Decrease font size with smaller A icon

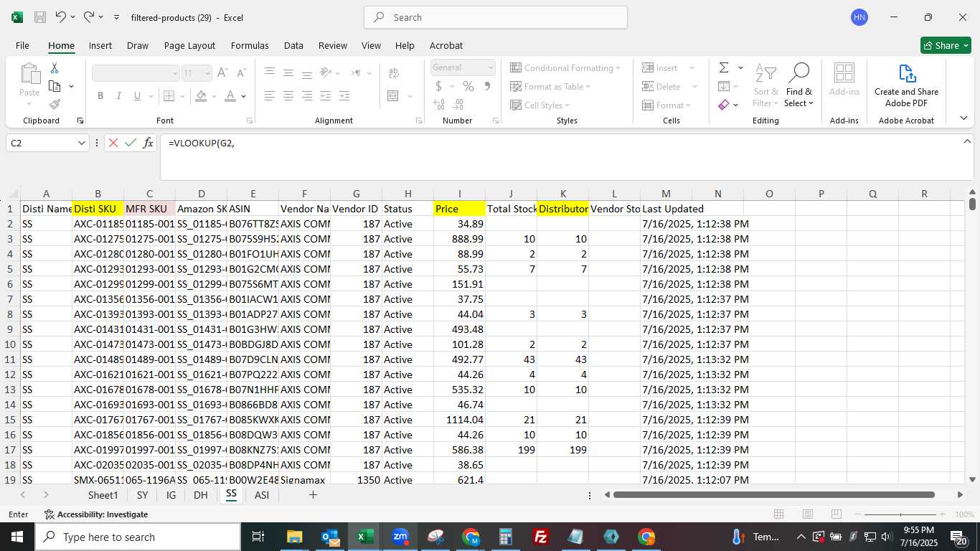241,73
